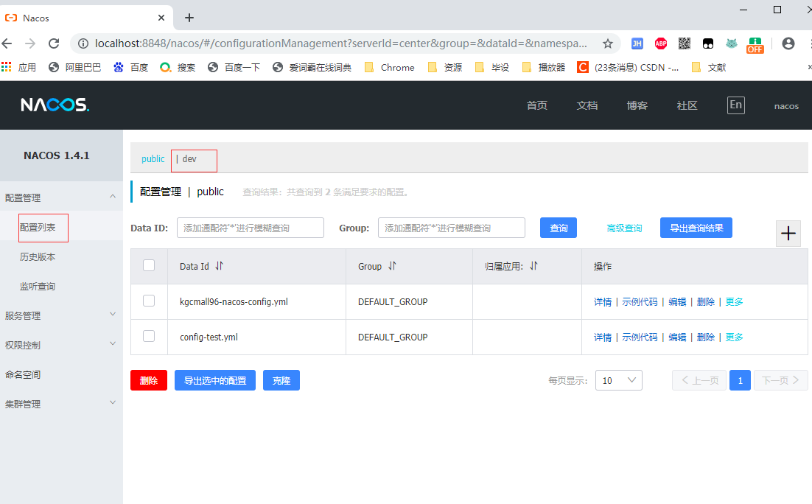Open 高级查询 advanced search
This screenshot has height=504, width=812.
point(624,228)
